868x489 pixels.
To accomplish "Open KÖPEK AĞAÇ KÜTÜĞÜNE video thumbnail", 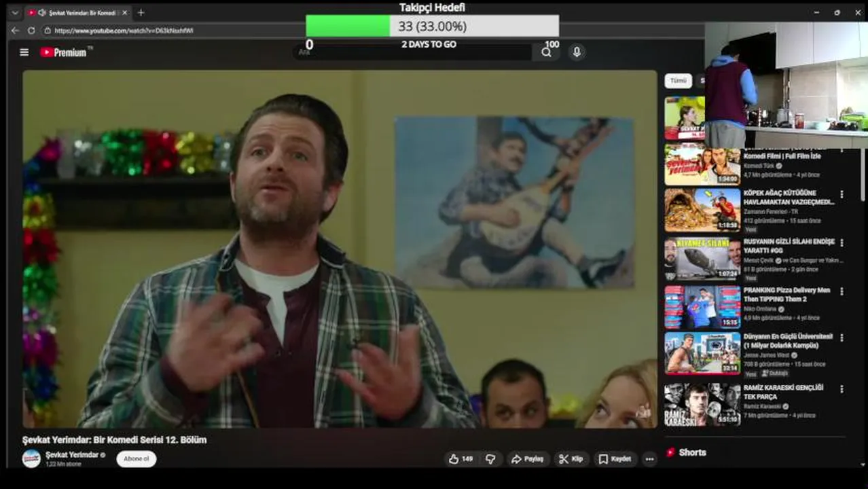I will (x=702, y=210).
